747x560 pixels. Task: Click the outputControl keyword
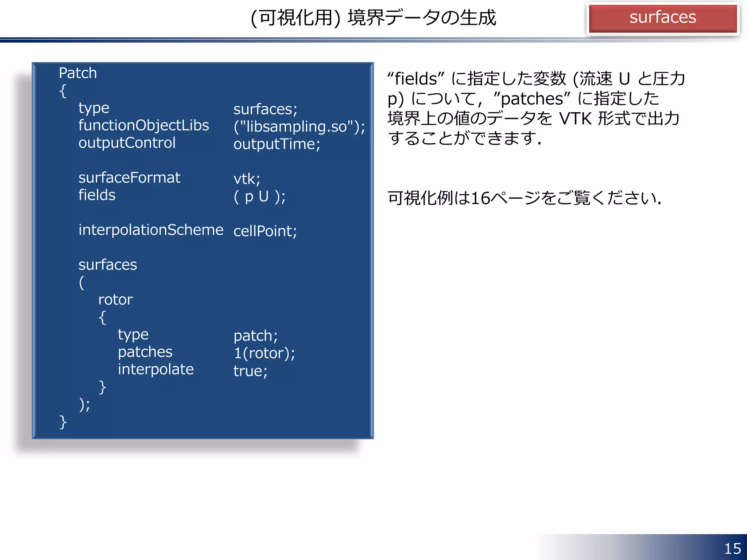click(127, 143)
